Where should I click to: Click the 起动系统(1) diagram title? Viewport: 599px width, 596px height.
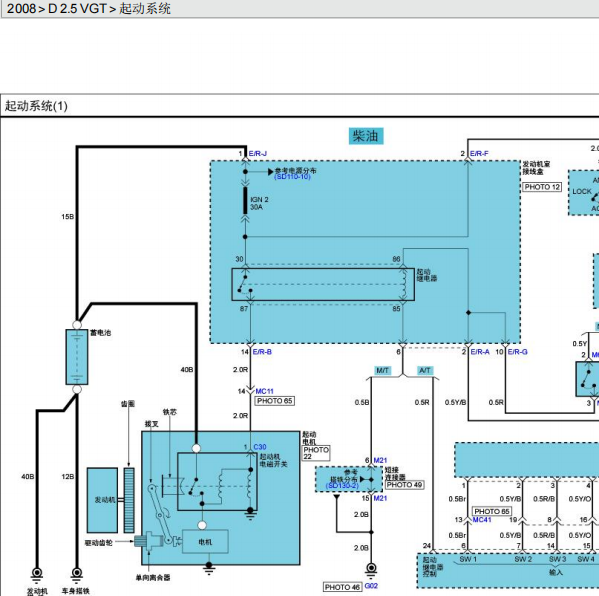point(36,106)
